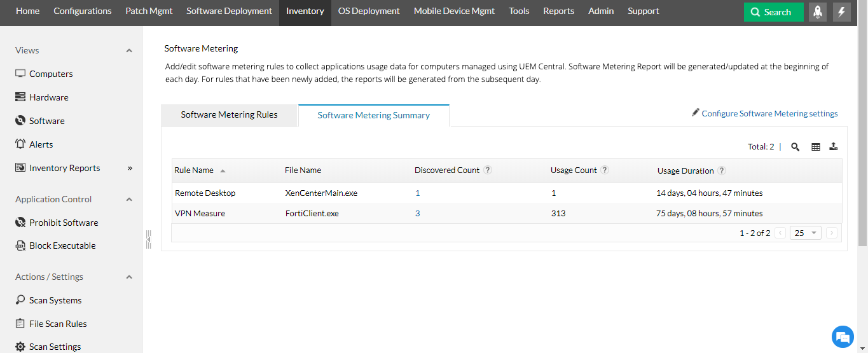Viewport: 868px width, 353px height.
Task: Click the Usage Count help icon
Action: coord(605,170)
